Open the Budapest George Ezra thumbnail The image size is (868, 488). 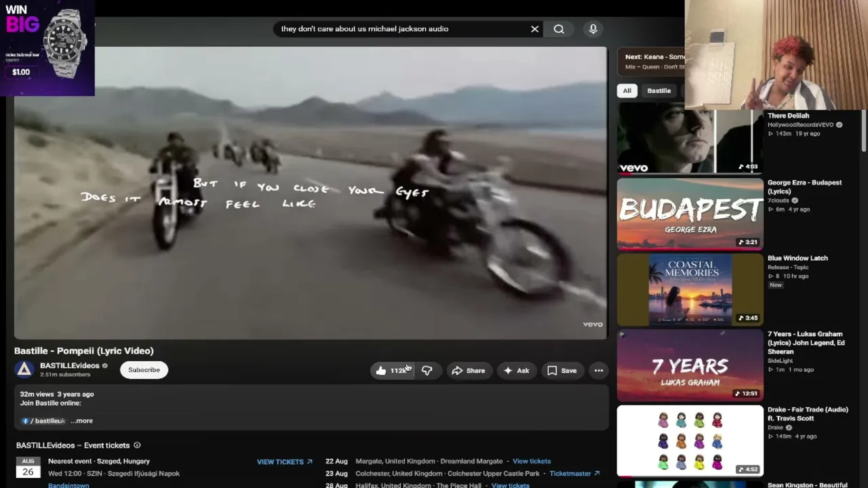690,214
